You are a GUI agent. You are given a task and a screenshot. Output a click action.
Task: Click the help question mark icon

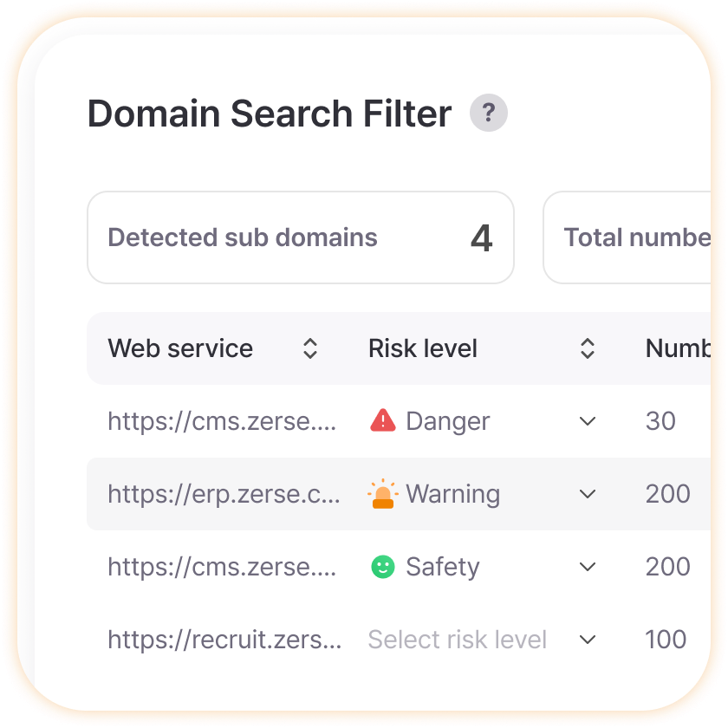489,113
